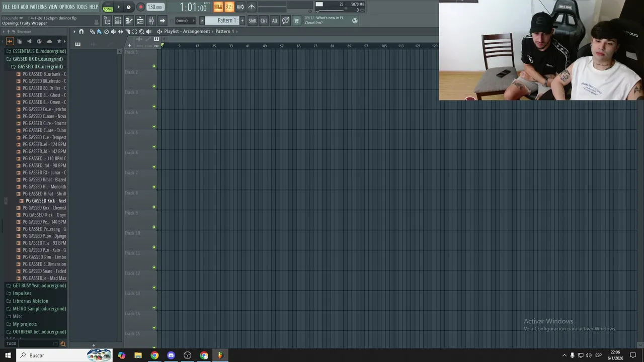Select the Paint brush tool
The width and height of the screenshot is (644, 362).
(99, 32)
